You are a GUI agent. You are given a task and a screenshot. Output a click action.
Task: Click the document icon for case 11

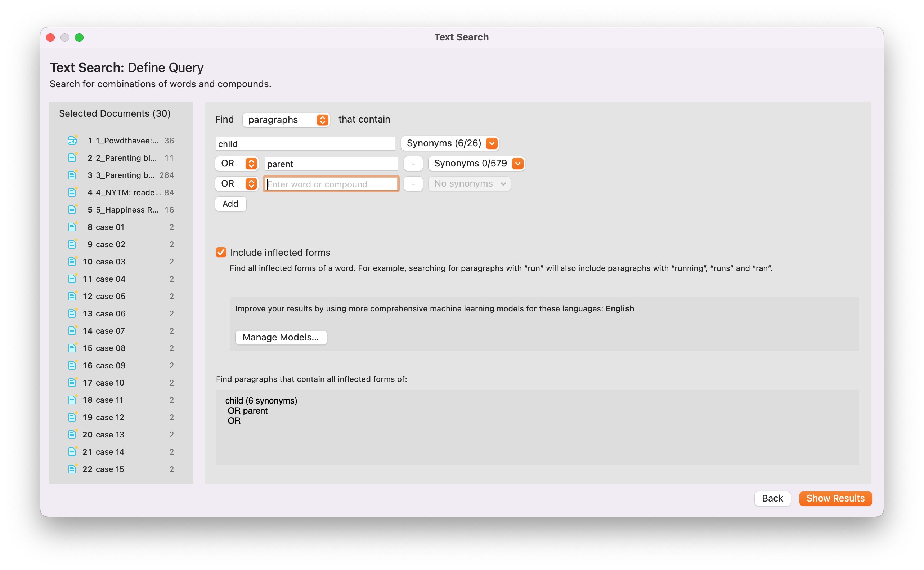coord(72,400)
